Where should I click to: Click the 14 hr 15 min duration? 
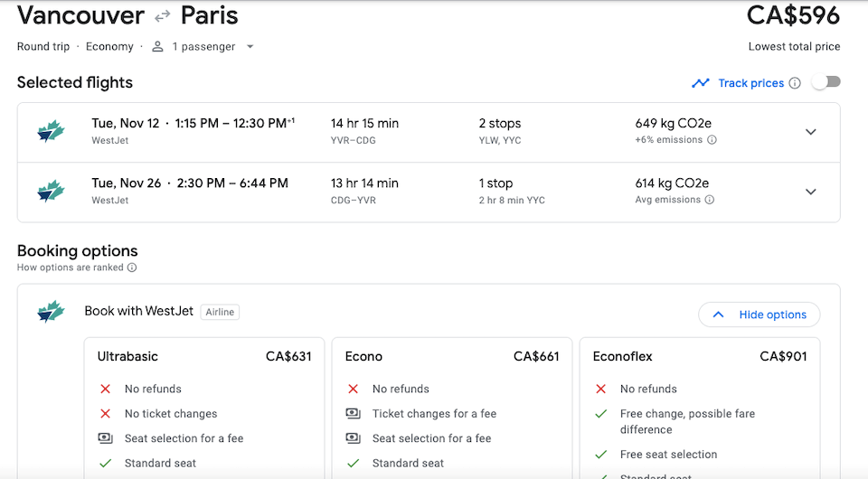(x=364, y=123)
